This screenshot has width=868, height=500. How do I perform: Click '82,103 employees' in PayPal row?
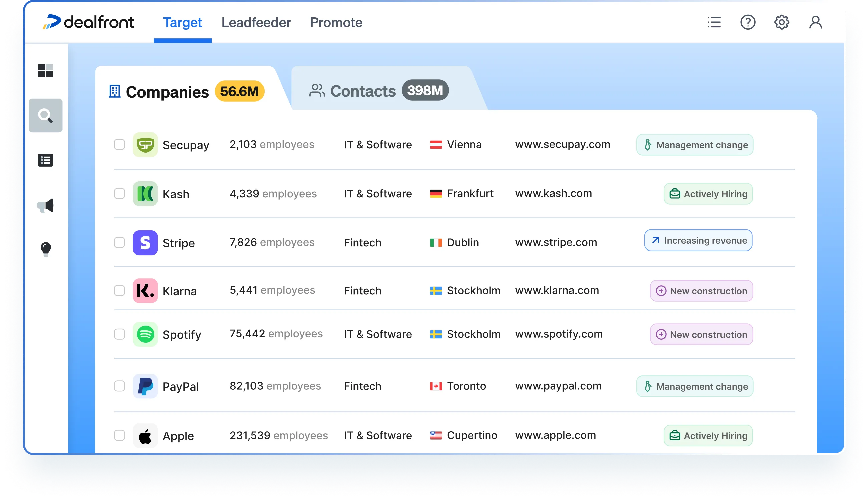[275, 386]
